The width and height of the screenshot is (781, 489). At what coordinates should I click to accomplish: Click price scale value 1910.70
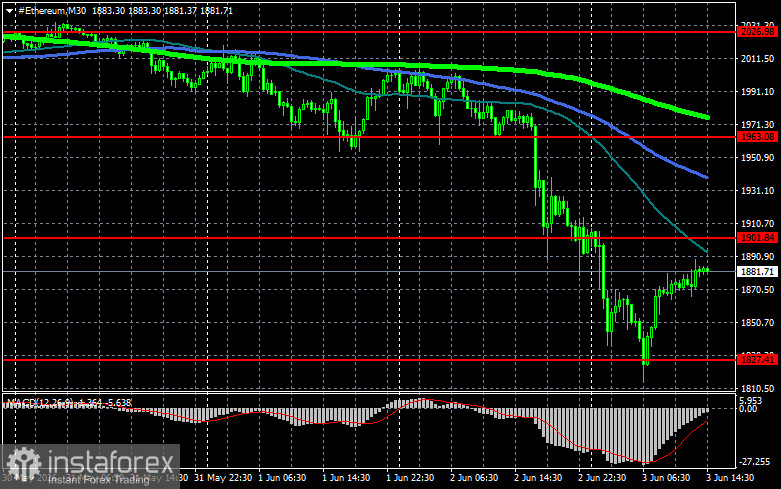pyautogui.click(x=758, y=224)
